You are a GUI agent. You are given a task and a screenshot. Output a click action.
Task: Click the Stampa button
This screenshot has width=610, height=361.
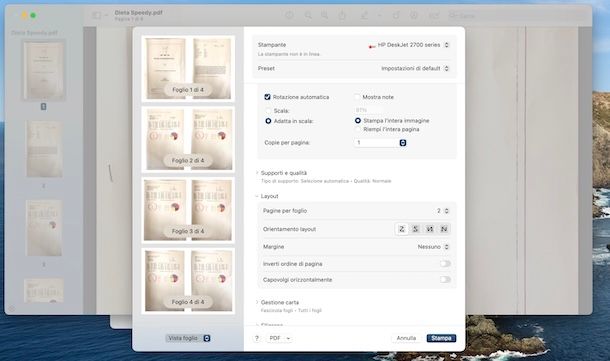[x=441, y=338]
